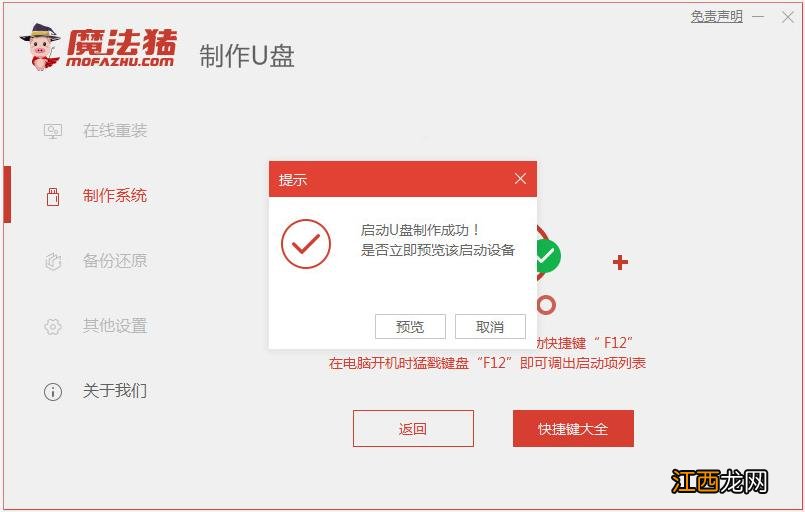Click the 预览 button in dialog

point(410,327)
